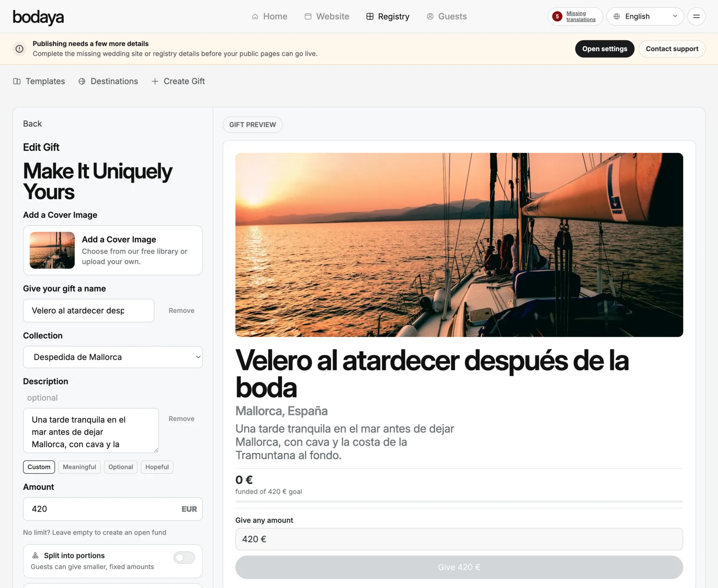Click the Give any amount field
718x588 pixels.
point(459,539)
